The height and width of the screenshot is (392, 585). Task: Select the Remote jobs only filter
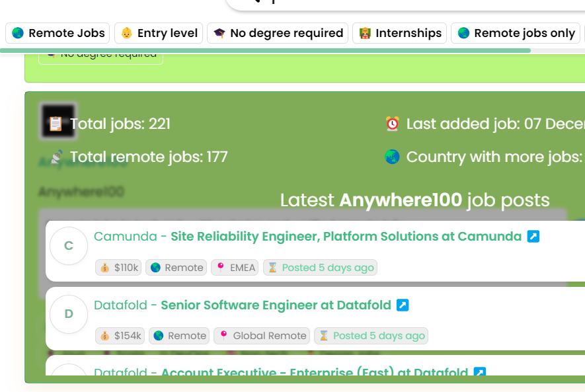pos(516,33)
